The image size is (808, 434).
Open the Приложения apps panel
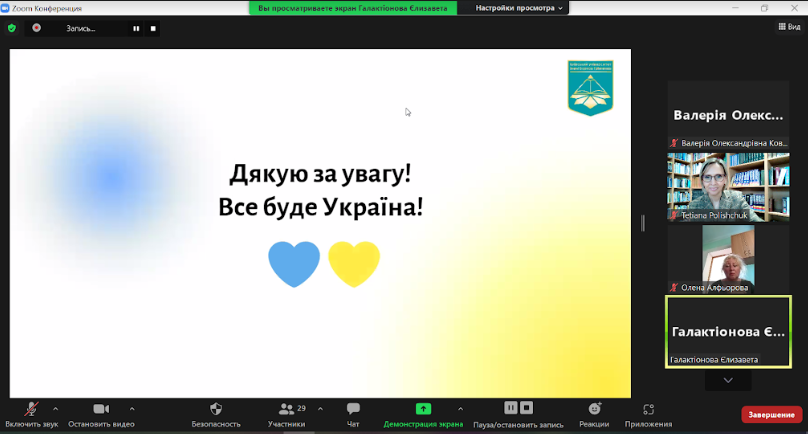coord(649,409)
